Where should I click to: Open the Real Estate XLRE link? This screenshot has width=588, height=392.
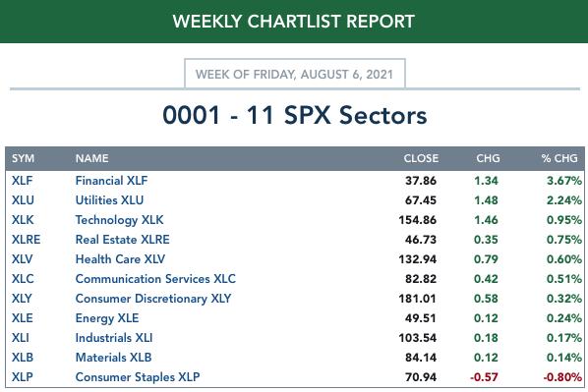122,240
